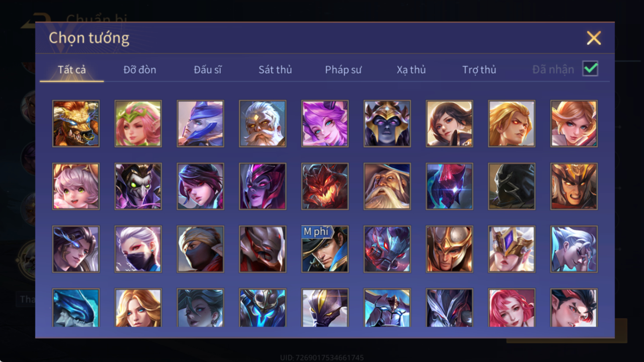
Task: Switch to the 'Đỡ đòn' tab
Action: coord(139,70)
